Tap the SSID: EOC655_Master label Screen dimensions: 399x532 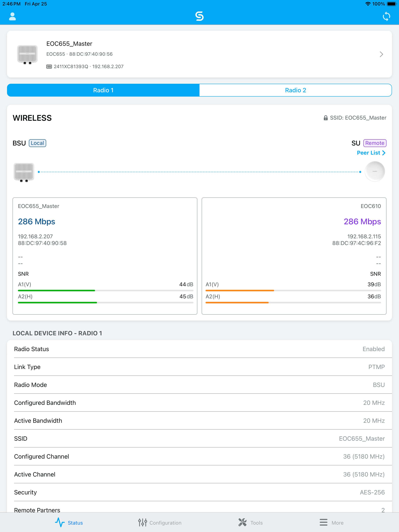(358, 118)
